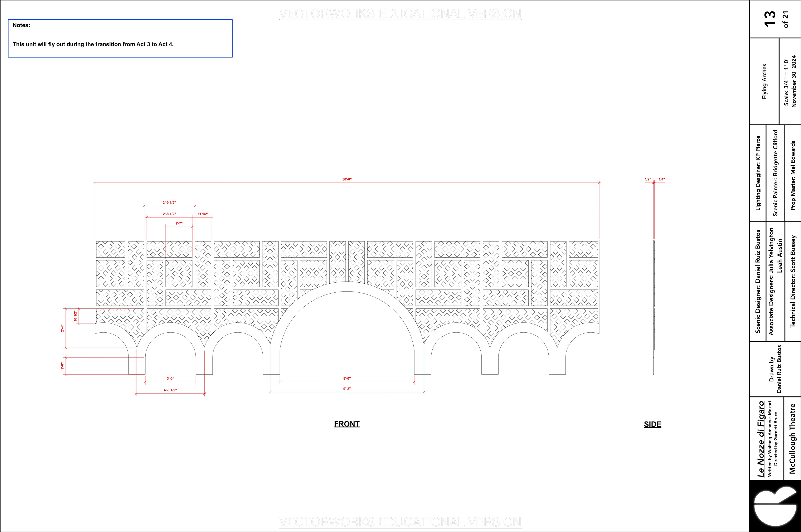Click the Le Nozze di Figaro title

tap(761, 439)
